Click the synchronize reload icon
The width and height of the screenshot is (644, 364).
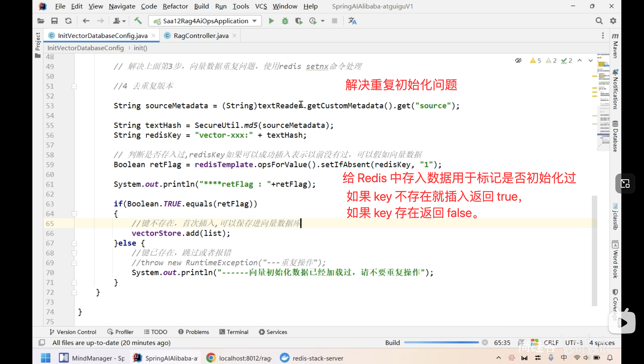pyautogui.click(x=68, y=21)
